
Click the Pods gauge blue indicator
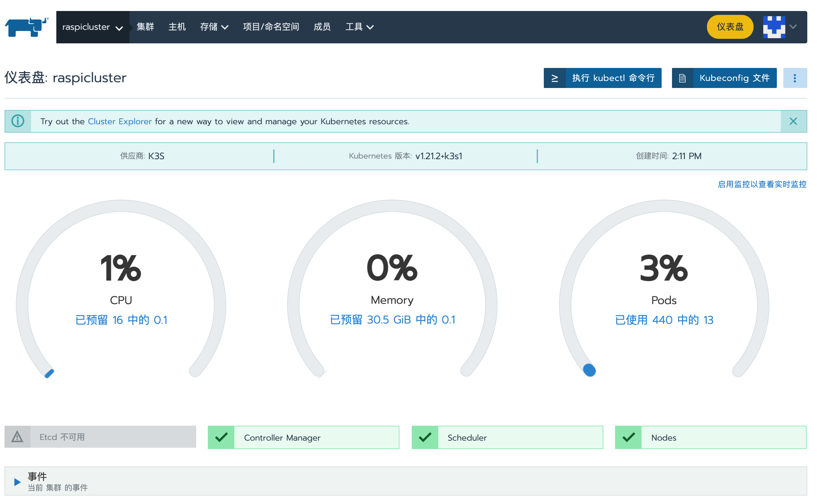[589, 370]
